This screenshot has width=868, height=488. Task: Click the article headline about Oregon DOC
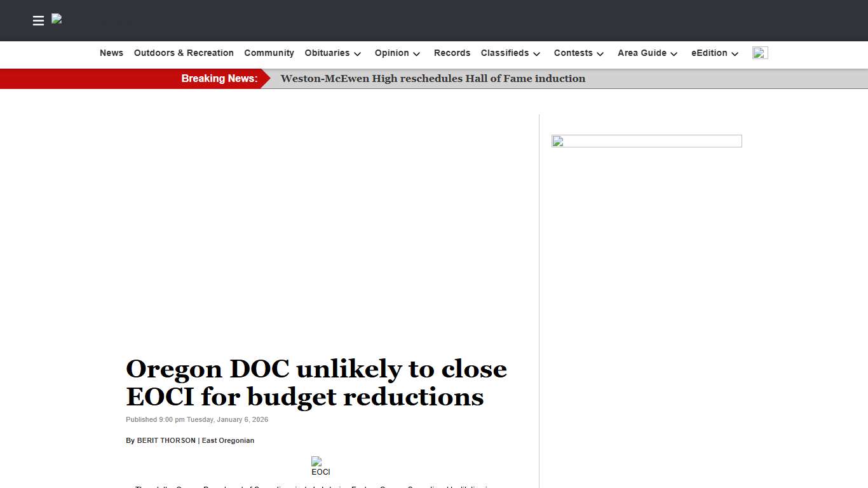tap(316, 383)
